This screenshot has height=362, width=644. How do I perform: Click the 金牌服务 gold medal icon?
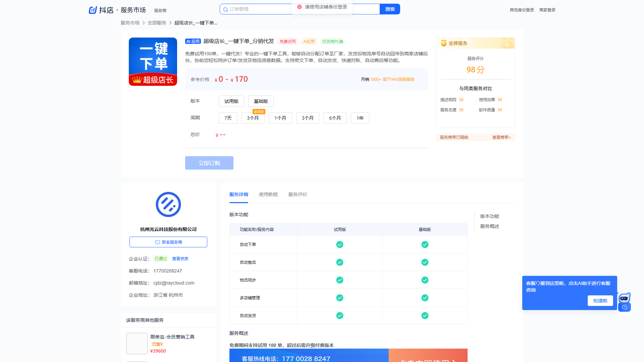[x=444, y=43]
